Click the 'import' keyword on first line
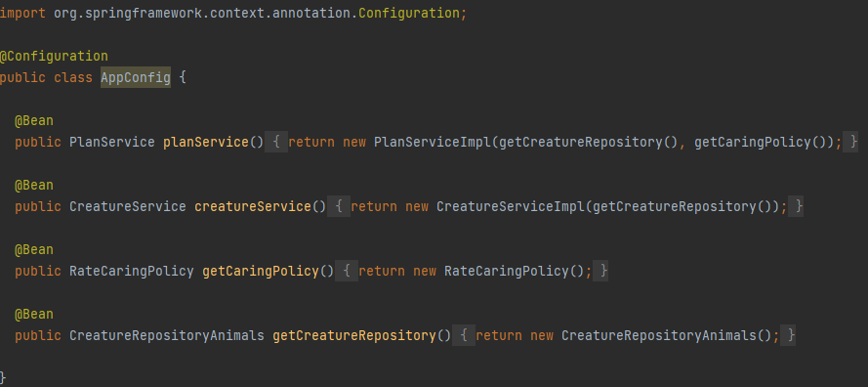The height and width of the screenshot is (387, 868). point(22,14)
